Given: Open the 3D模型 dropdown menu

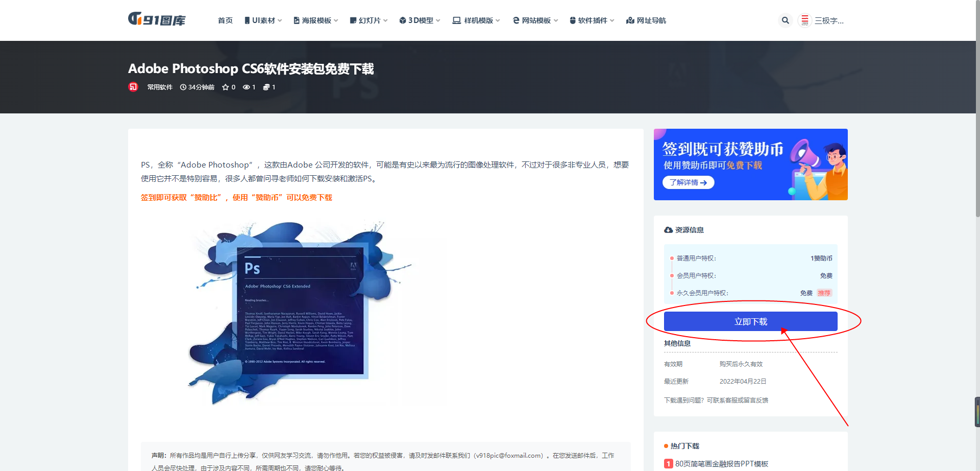Looking at the screenshot, I should pyautogui.click(x=420, y=20).
